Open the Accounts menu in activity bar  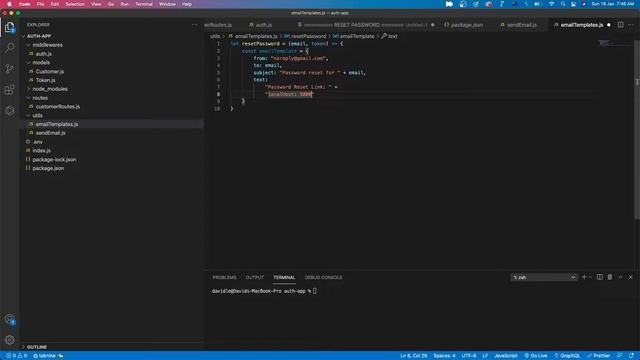tap(10, 319)
